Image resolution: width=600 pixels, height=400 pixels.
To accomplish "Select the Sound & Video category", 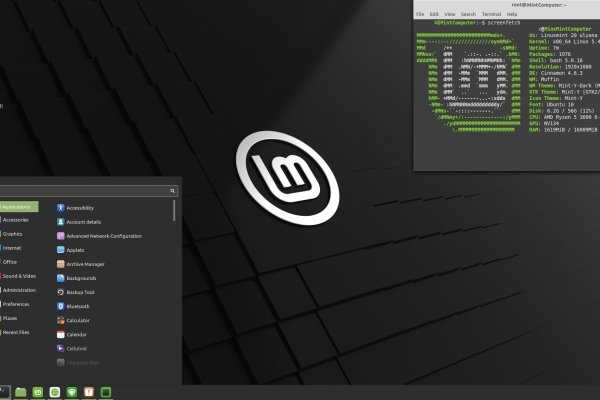I will click(18, 275).
